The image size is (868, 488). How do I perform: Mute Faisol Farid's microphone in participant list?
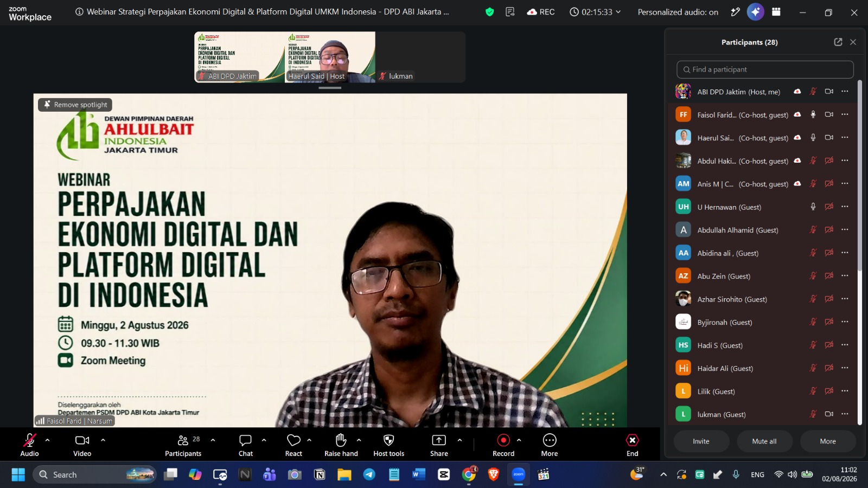(813, 114)
